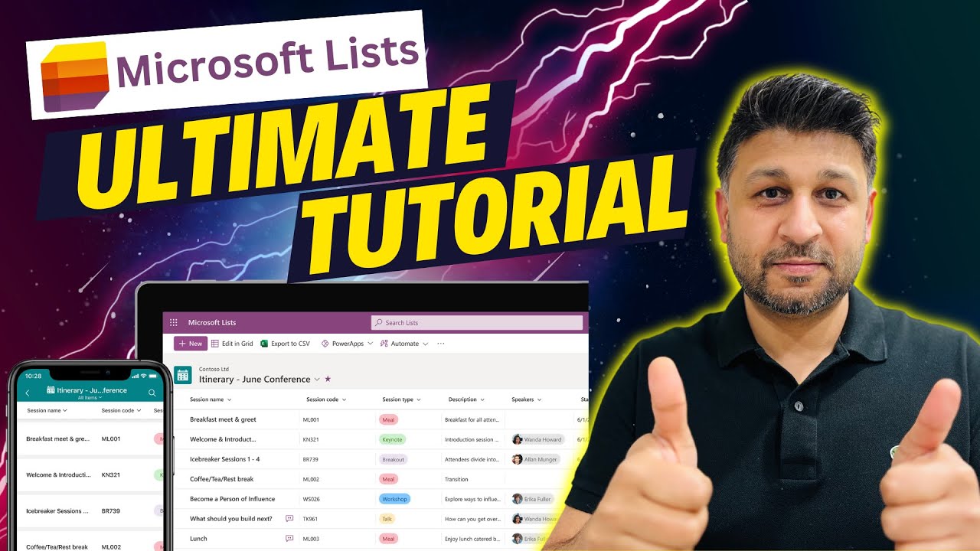Select Edit in Grid
This screenshot has height=551, width=980.
[x=232, y=344]
